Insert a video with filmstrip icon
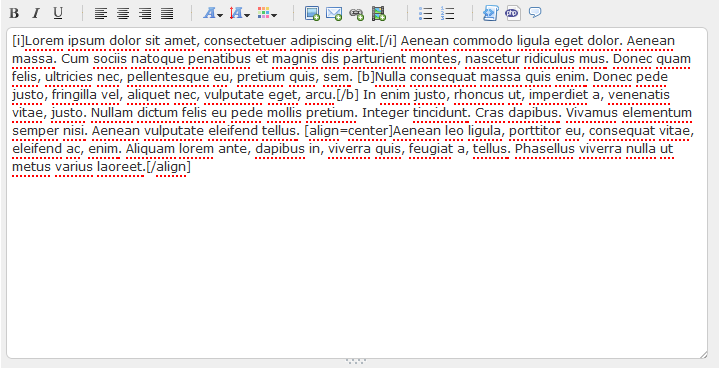Screen dimensions: 719x368 (379, 13)
